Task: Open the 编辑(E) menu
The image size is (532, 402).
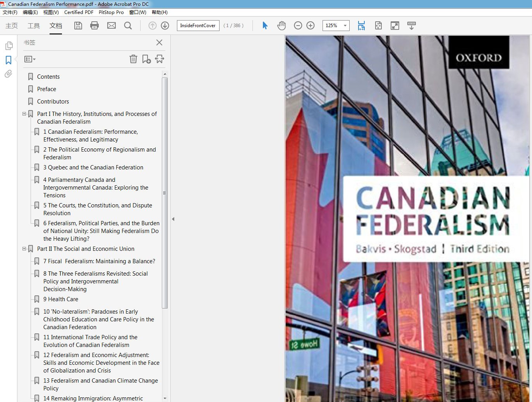Action: click(x=30, y=12)
